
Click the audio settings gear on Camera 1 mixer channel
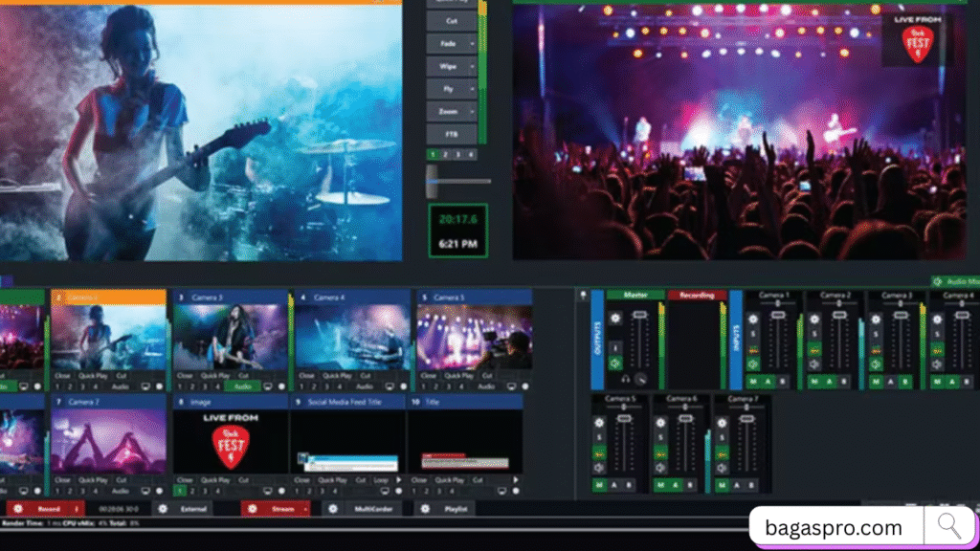(x=753, y=320)
